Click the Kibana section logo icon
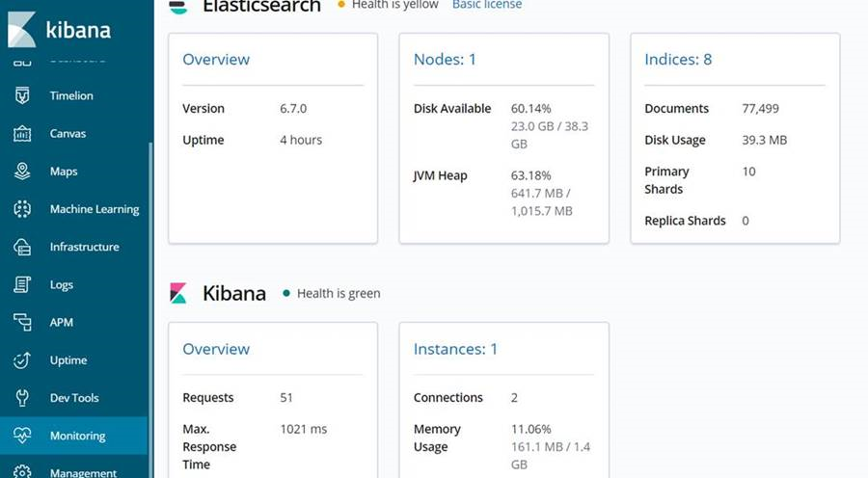Viewport: 868px width, 478px height. (x=178, y=293)
